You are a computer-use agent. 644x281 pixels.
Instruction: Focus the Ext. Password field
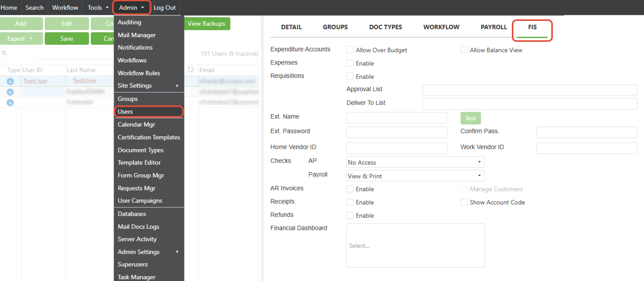[x=397, y=132]
